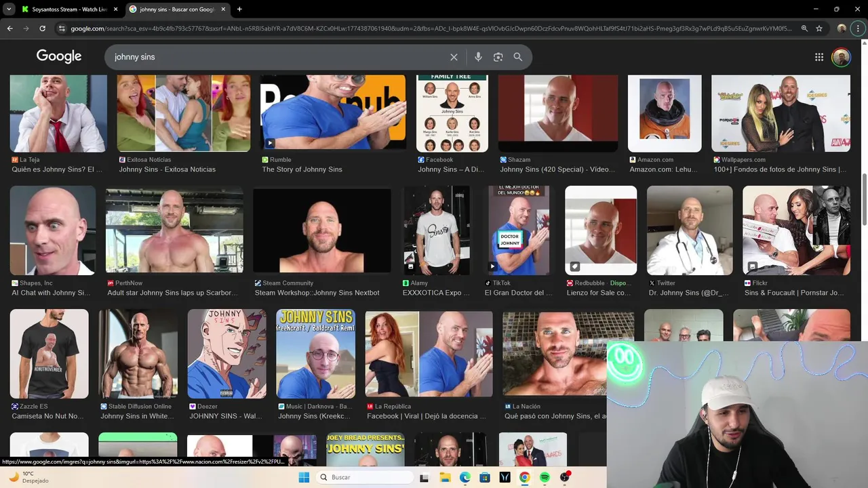Open the TikTok El Gran Doctor result
868x488 pixels.
(519, 293)
